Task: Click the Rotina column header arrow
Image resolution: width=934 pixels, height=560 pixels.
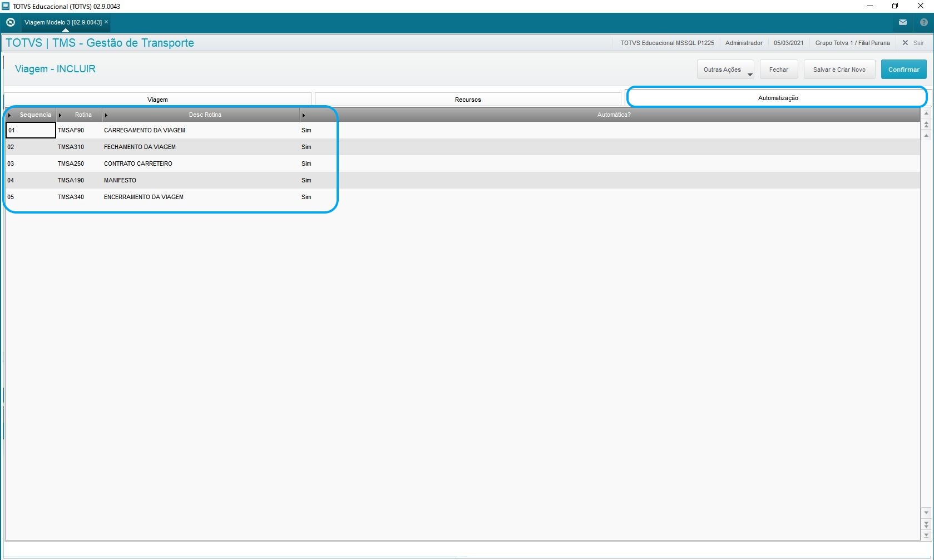Action: tap(60, 115)
